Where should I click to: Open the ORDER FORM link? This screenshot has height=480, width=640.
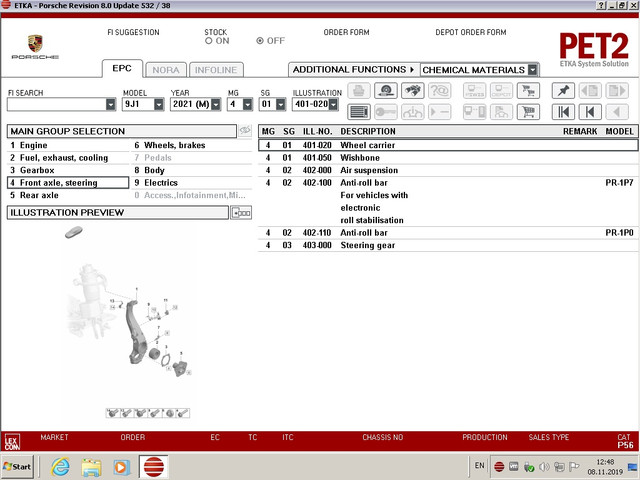(346, 32)
